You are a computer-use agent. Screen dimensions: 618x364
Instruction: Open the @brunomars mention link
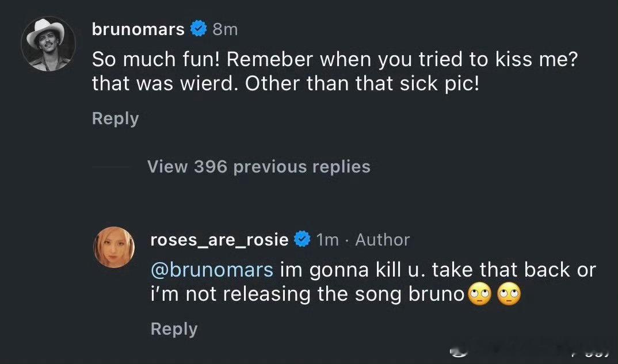click(212, 270)
